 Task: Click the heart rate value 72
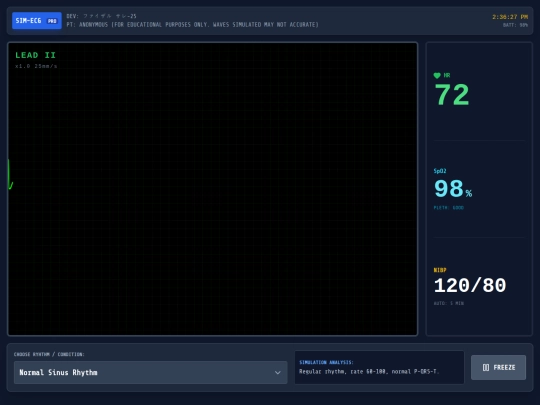(452, 95)
